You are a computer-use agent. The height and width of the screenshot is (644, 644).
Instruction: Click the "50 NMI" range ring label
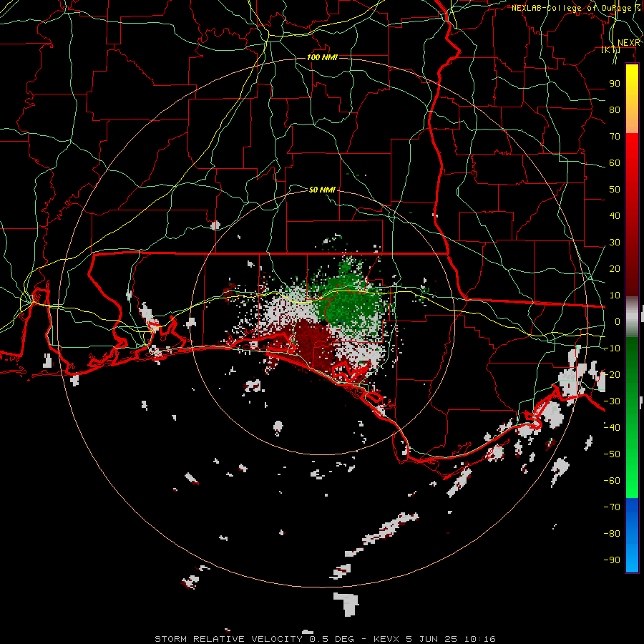(x=322, y=190)
